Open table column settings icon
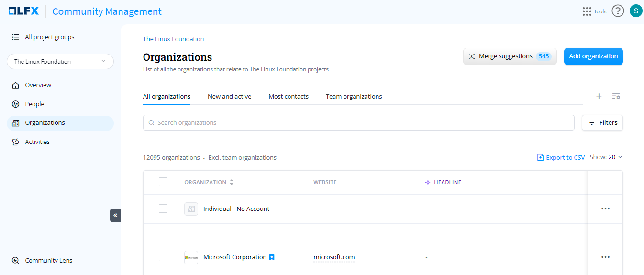This screenshot has width=644, height=275. pyautogui.click(x=616, y=96)
